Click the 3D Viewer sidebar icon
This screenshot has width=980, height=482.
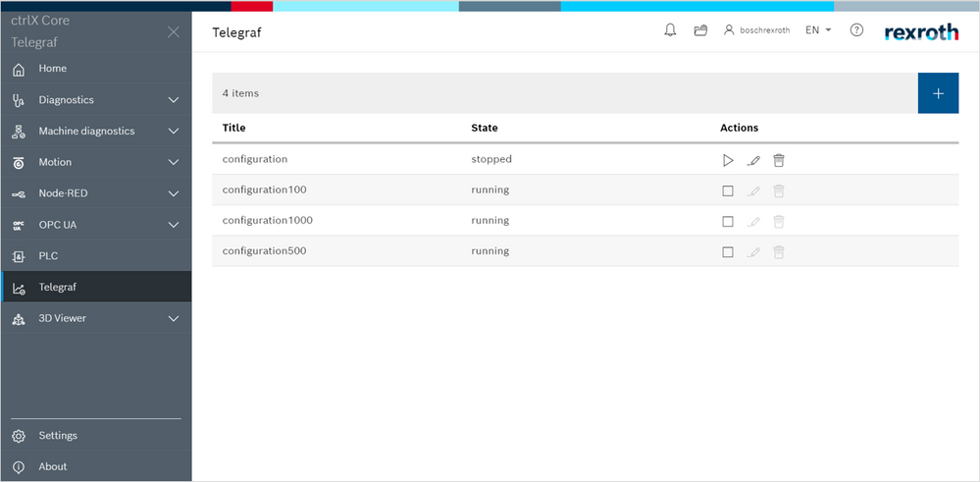(x=19, y=319)
